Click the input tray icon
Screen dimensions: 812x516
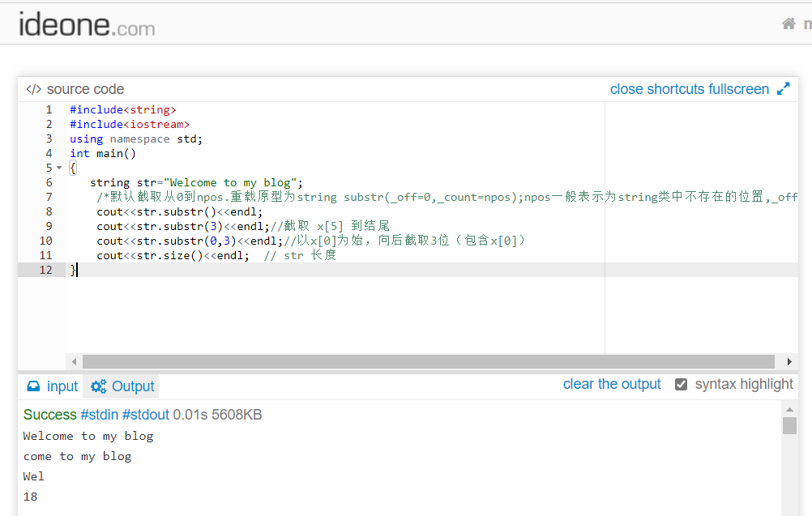point(33,386)
